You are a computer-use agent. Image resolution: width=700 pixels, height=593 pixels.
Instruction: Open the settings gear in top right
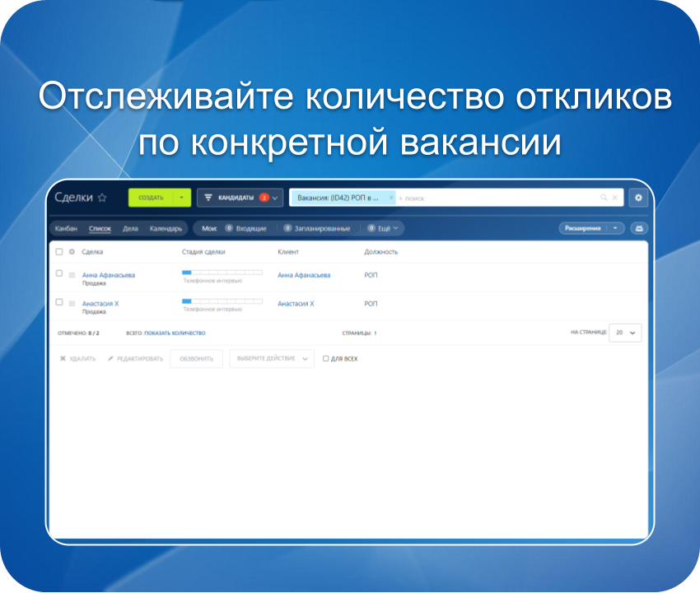[x=638, y=198]
